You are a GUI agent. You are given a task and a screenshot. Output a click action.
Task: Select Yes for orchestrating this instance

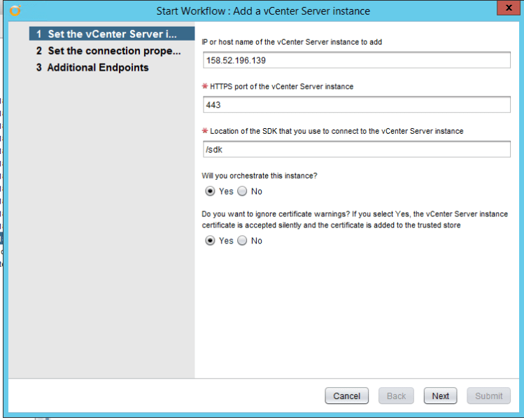click(211, 191)
